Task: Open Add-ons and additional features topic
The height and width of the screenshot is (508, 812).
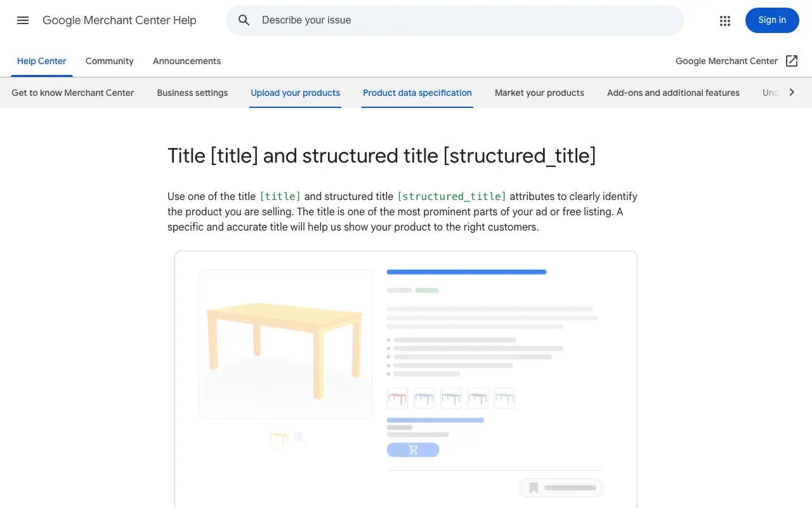Action: 673,93
